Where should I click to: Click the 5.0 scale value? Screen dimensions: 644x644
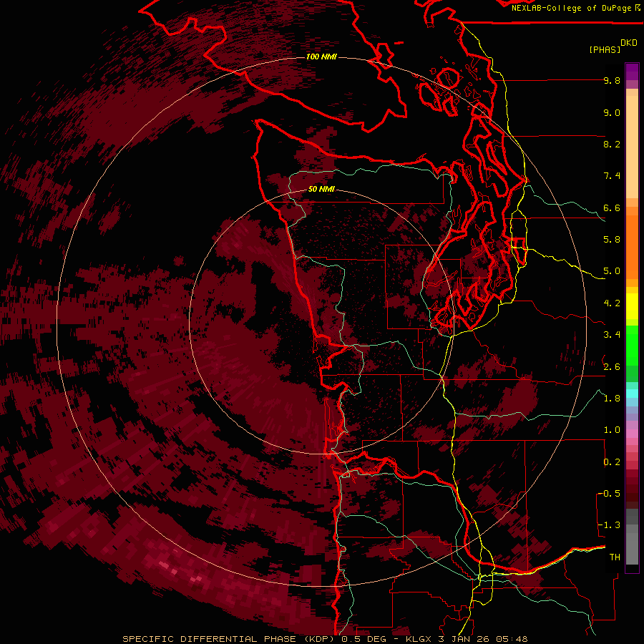pyautogui.click(x=612, y=271)
